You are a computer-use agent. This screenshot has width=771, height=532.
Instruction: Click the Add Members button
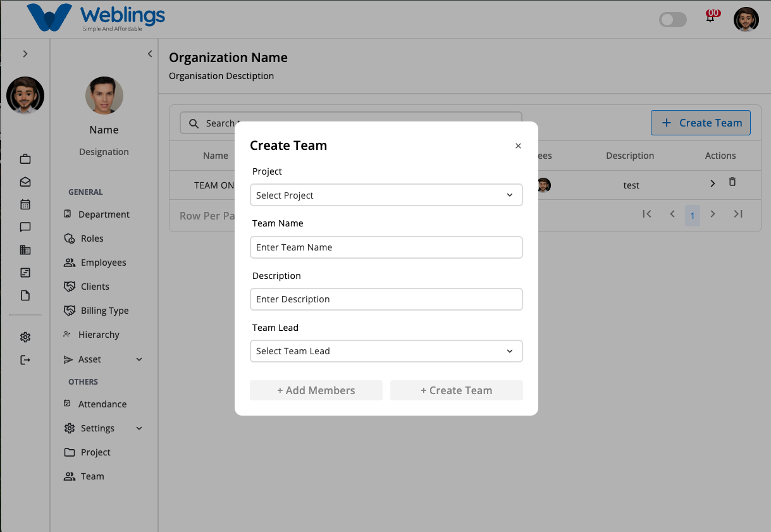tap(316, 390)
